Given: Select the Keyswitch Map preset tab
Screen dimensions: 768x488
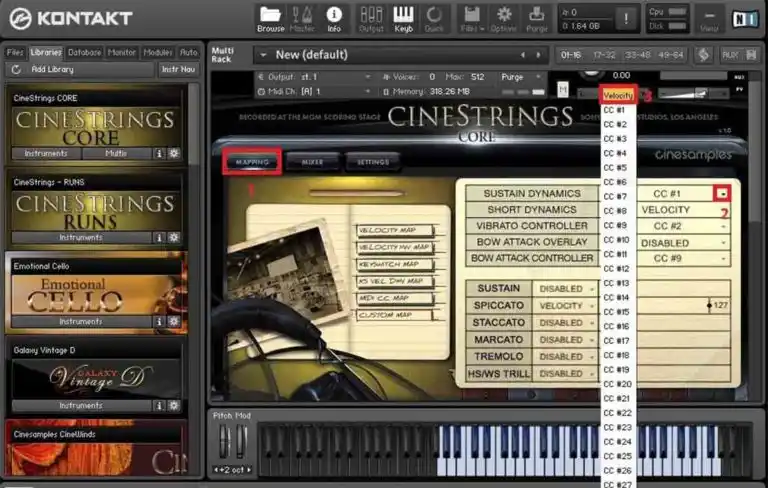Looking at the screenshot, I should (395, 264).
